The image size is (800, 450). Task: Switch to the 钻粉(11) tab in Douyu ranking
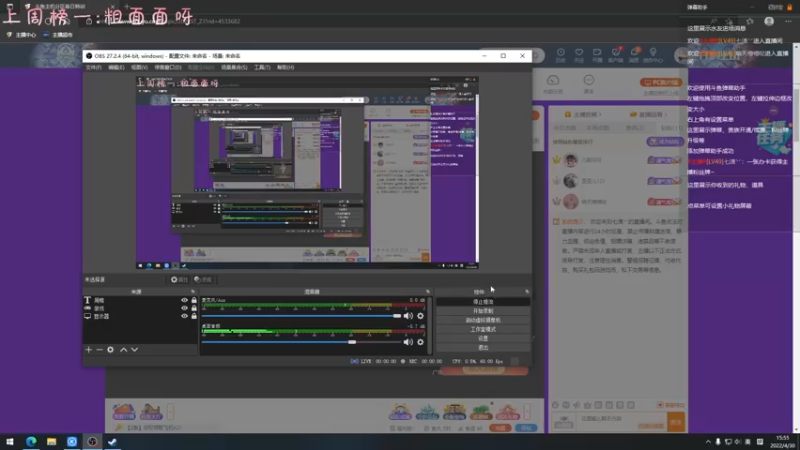pos(671,128)
